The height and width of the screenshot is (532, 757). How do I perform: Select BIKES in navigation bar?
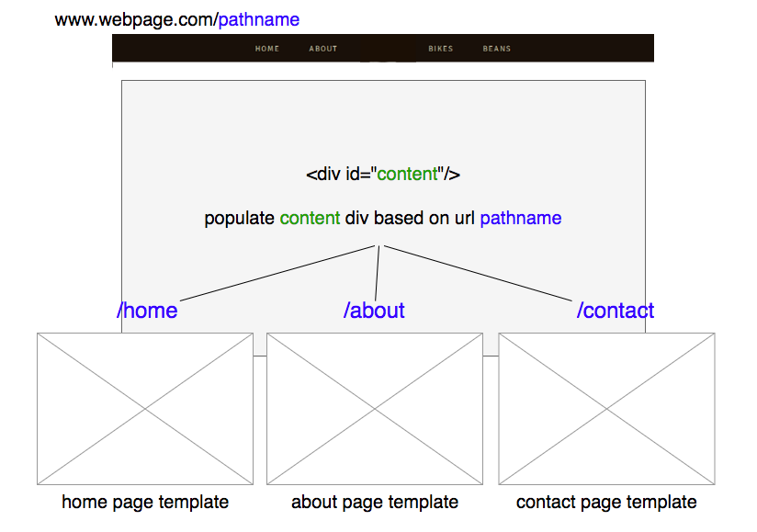click(x=440, y=49)
